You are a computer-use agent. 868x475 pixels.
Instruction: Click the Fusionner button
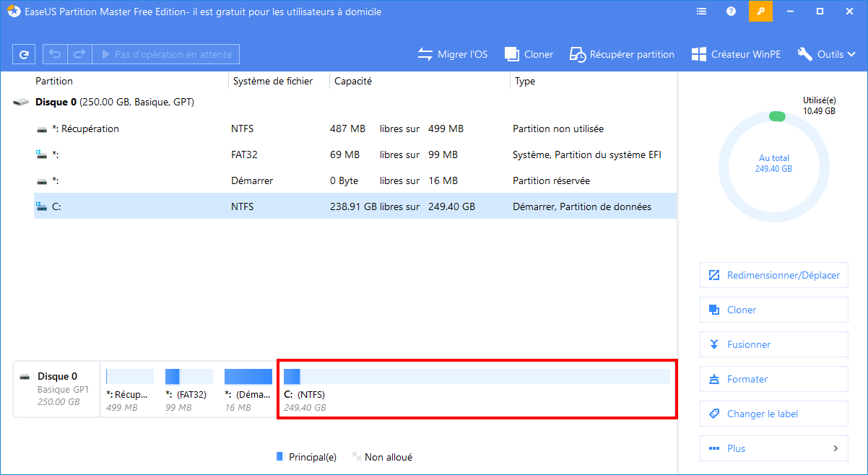[774, 344]
